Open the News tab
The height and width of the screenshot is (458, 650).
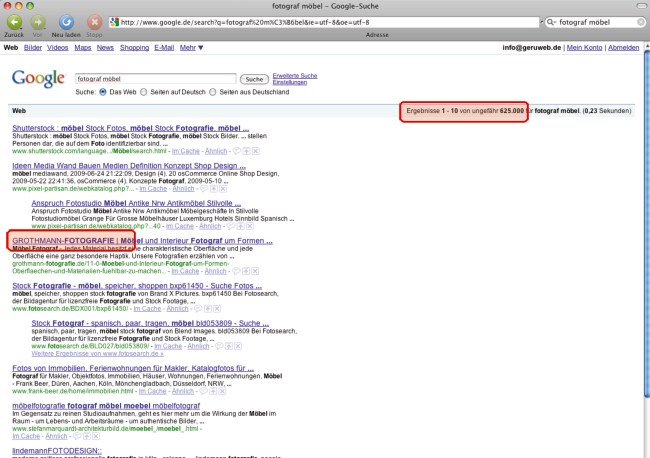tap(105, 48)
